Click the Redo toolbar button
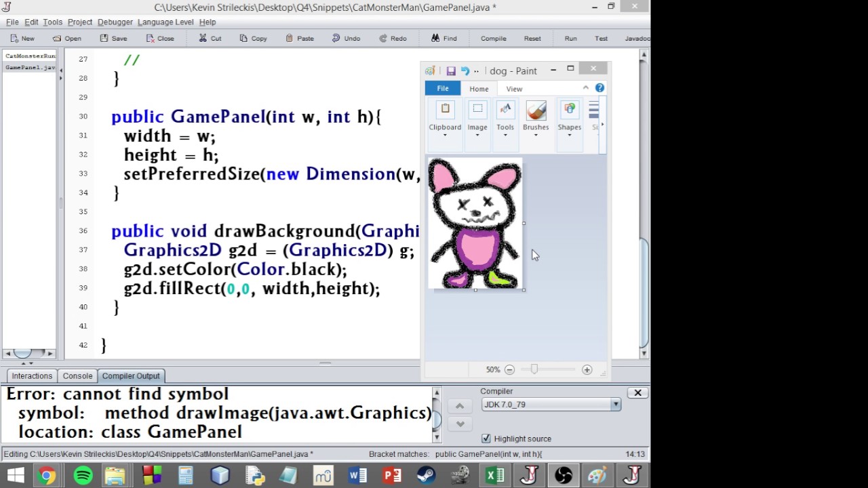The image size is (868, 488). click(x=393, y=39)
